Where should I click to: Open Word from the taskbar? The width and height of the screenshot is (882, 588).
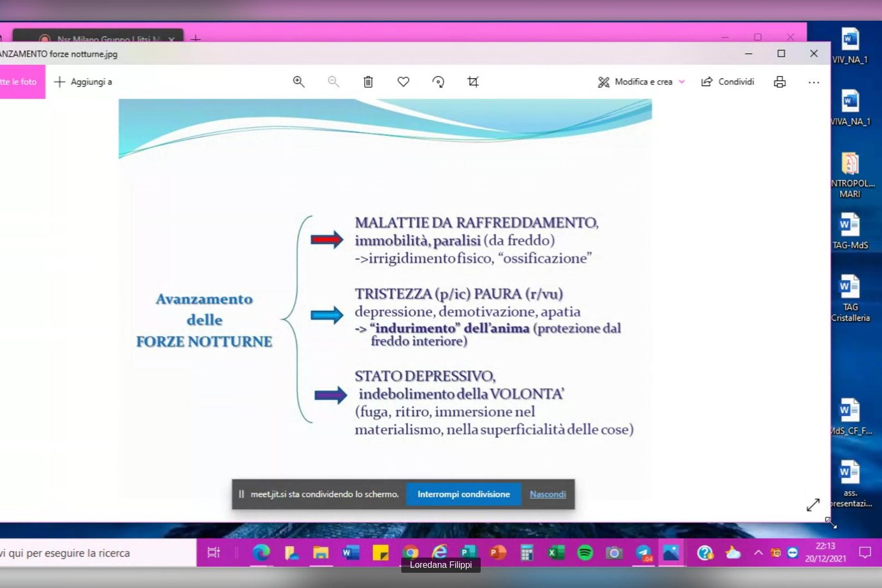[350, 553]
